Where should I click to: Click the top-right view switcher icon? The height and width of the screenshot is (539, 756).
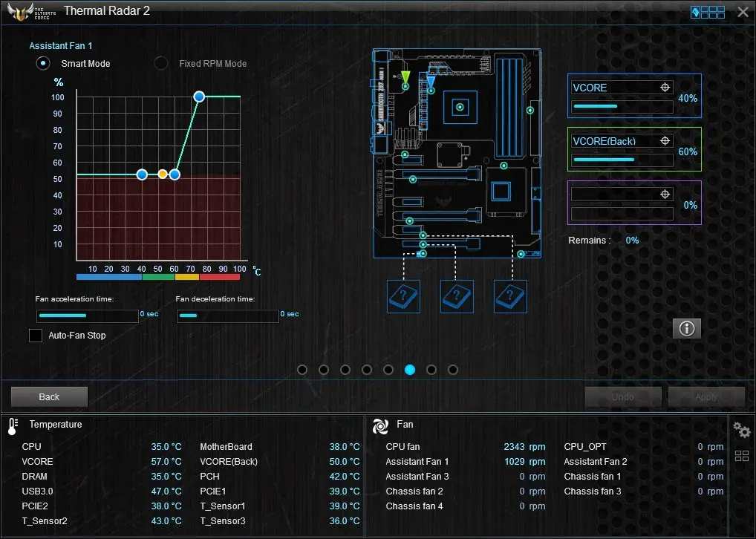[x=707, y=12]
